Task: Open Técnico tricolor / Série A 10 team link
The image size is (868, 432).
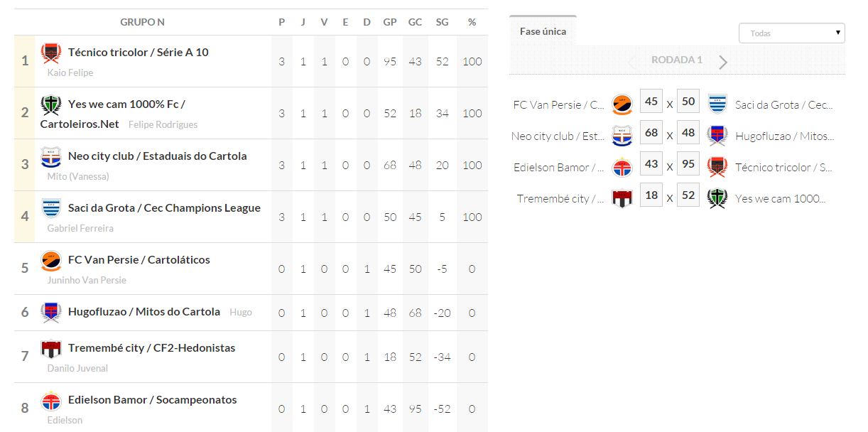Action: pyautogui.click(x=139, y=52)
